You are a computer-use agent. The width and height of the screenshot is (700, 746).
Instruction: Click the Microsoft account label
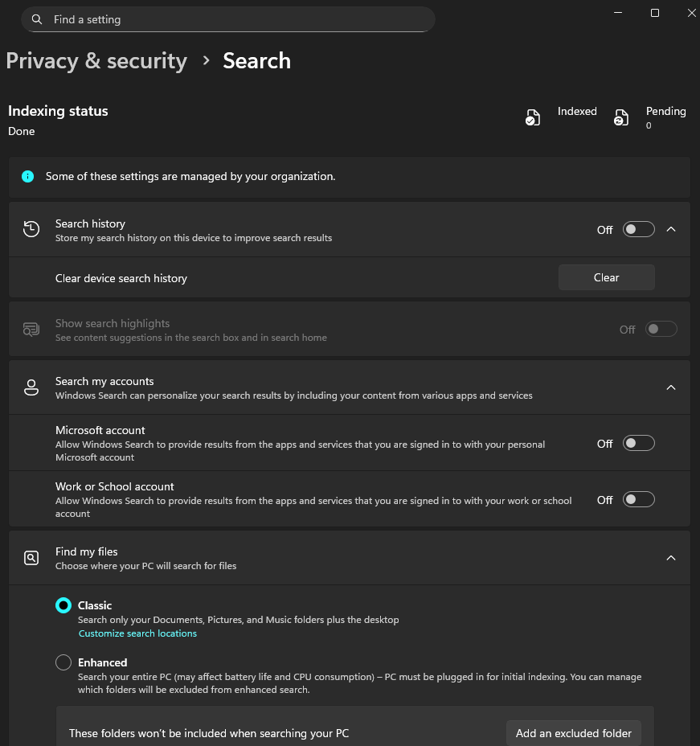coord(100,430)
